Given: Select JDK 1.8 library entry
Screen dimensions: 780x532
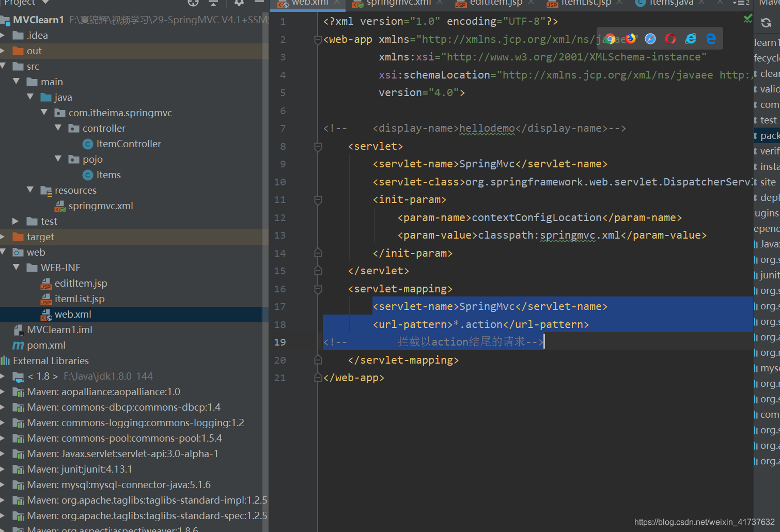Looking at the screenshot, I should pos(90,377).
